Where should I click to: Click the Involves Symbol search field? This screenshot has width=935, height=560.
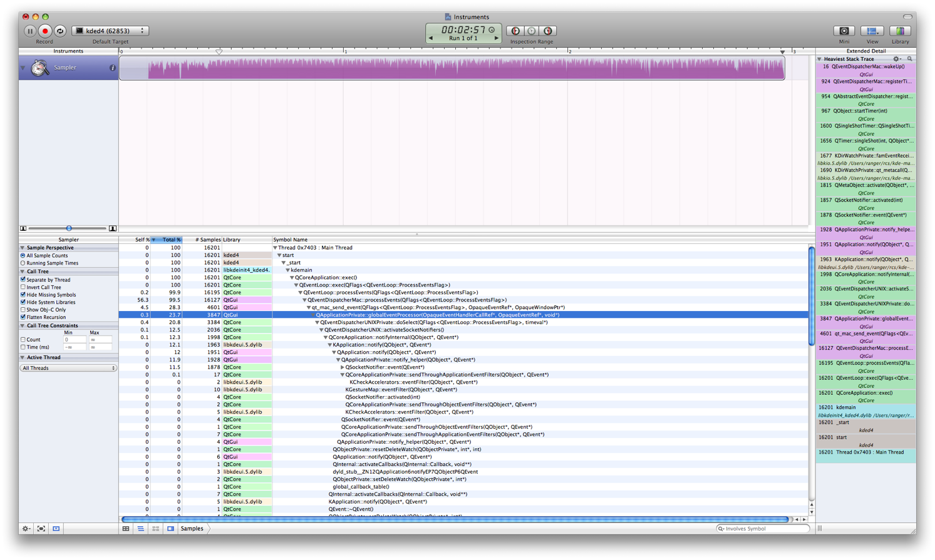tap(763, 529)
